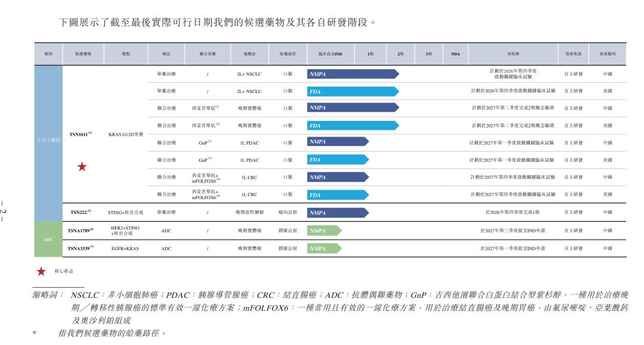Select the 3期 column header
This screenshot has width=644, height=345.
point(429,54)
